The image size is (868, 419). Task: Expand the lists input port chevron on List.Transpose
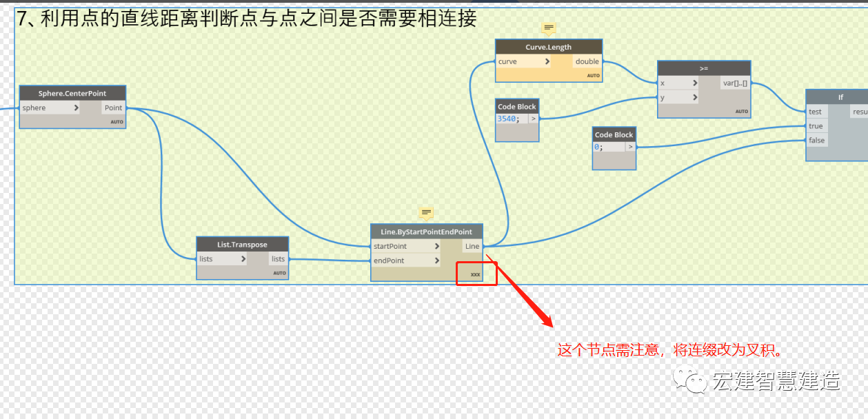pos(243,259)
